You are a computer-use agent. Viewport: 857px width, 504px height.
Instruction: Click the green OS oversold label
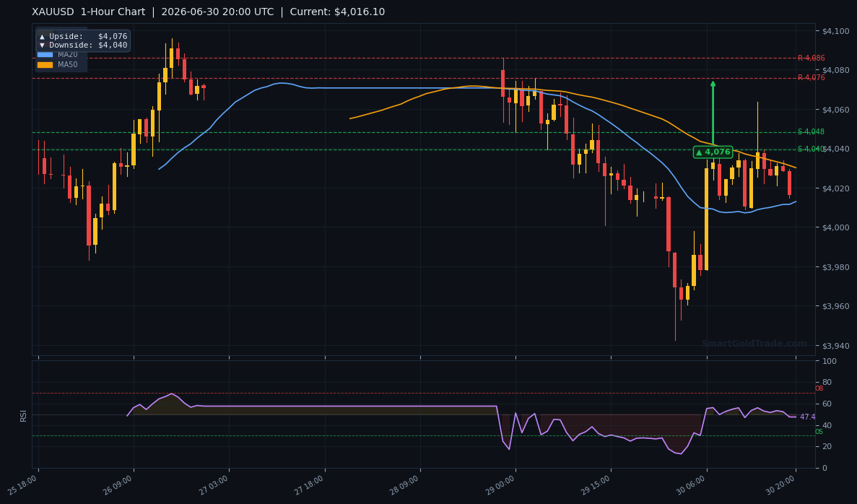coord(819,432)
